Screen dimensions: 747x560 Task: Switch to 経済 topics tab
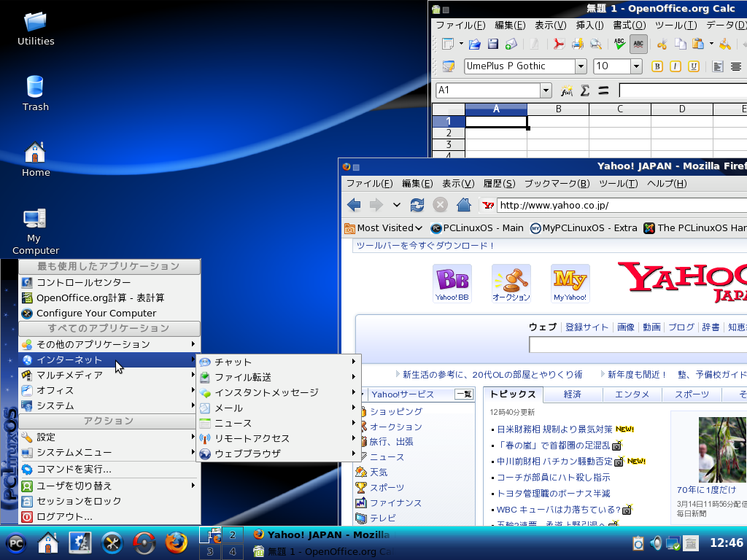point(572,394)
